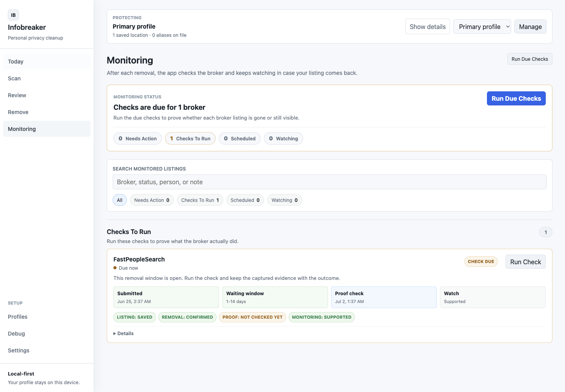Open Settings in the sidebar
Screen dimensions: 565x392
click(x=47, y=350)
